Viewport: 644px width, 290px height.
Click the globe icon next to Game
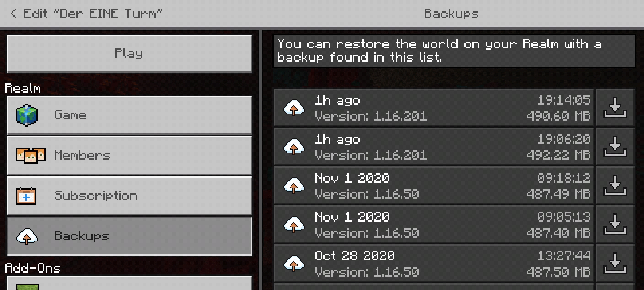[27, 115]
